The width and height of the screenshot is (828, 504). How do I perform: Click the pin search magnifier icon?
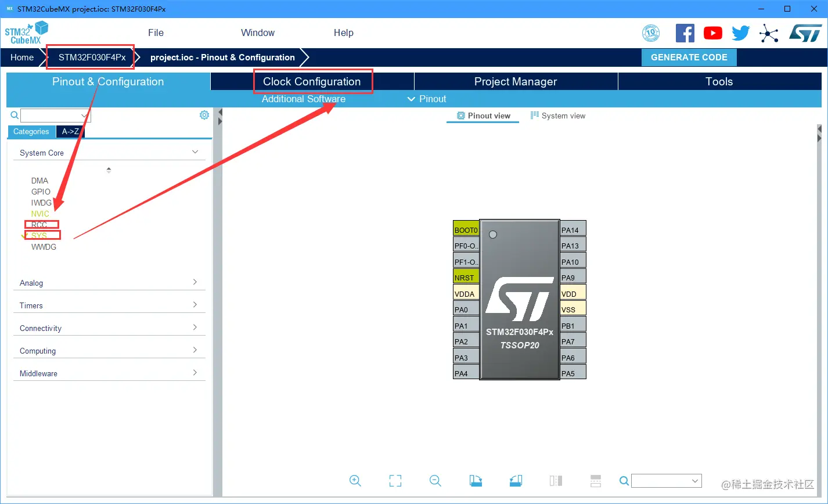click(624, 481)
